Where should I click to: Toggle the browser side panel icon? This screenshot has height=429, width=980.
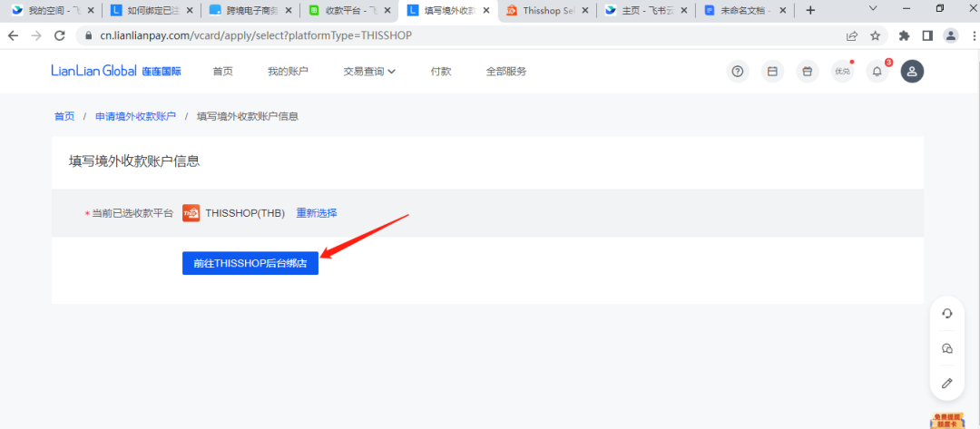(x=926, y=35)
